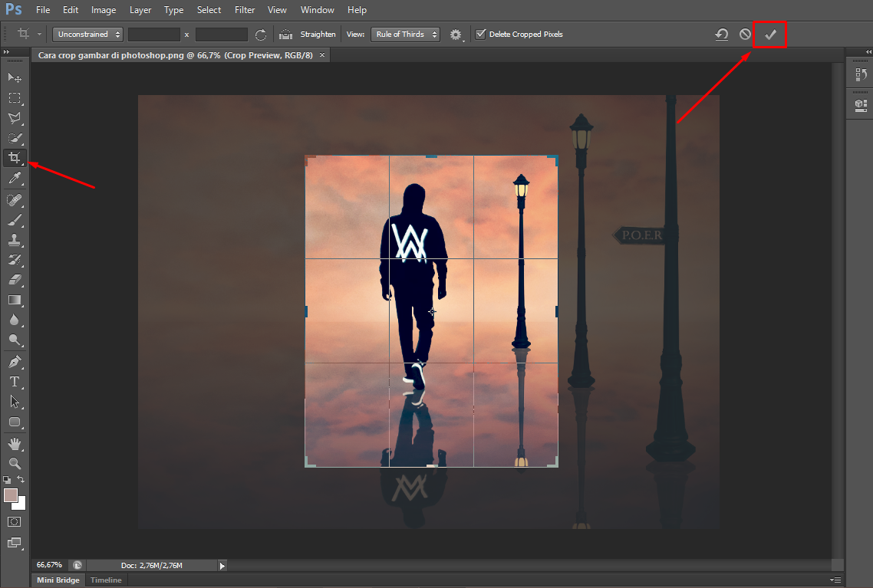Cancel the current crop operation

tap(745, 34)
